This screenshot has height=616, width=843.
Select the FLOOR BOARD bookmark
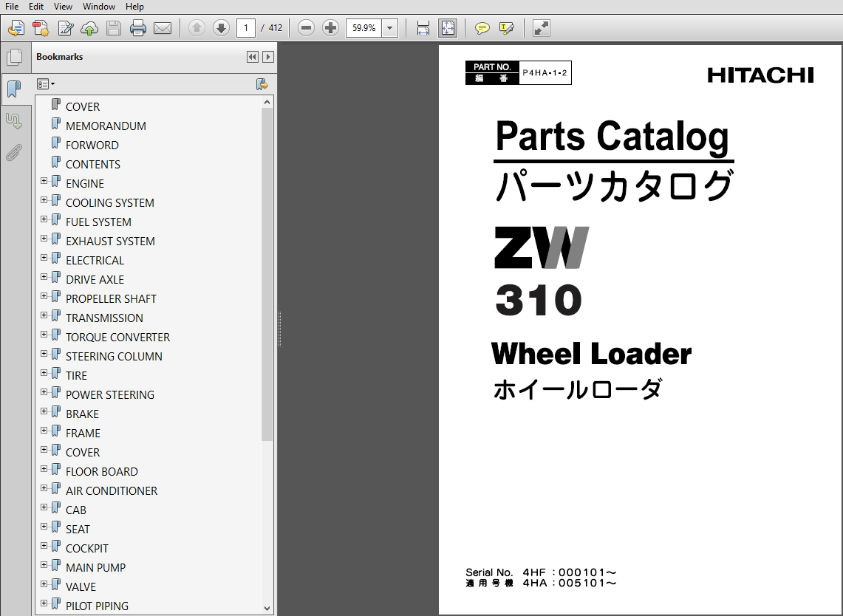(x=102, y=472)
